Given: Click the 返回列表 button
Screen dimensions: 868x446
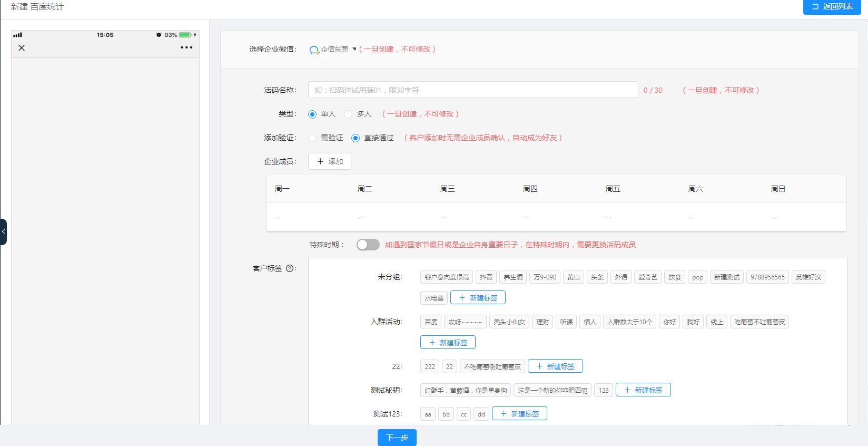Looking at the screenshot, I should [832, 7].
